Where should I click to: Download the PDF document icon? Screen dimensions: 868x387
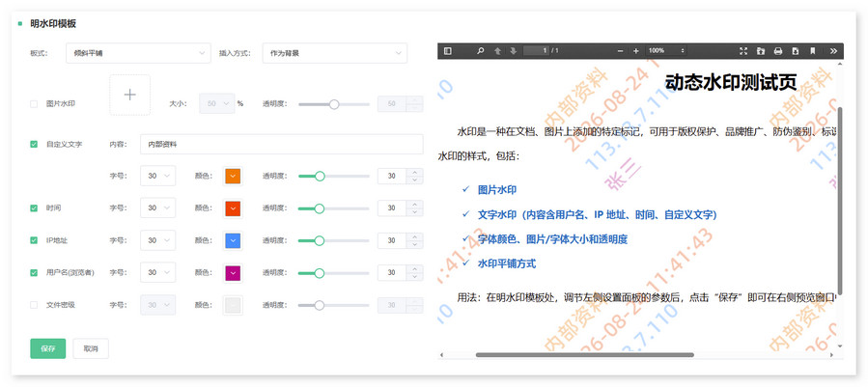click(796, 51)
